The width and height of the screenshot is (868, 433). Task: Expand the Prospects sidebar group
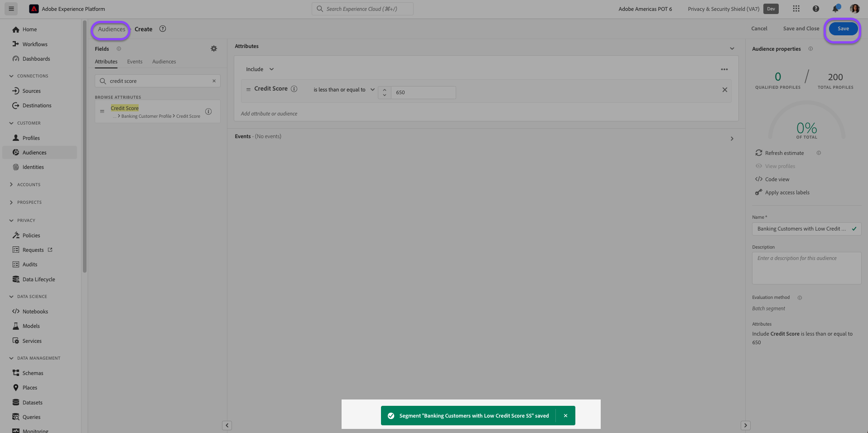pyautogui.click(x=11, y=202)
